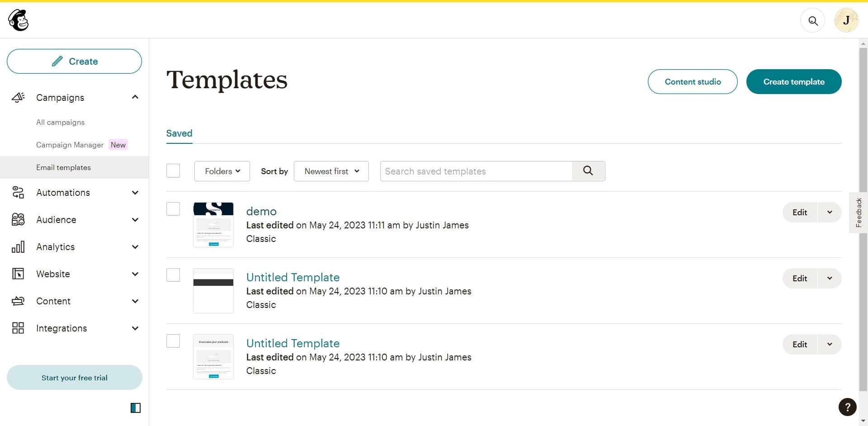Open the demo template link
This screenshot has height=426, width=868.
pos(261,211)
